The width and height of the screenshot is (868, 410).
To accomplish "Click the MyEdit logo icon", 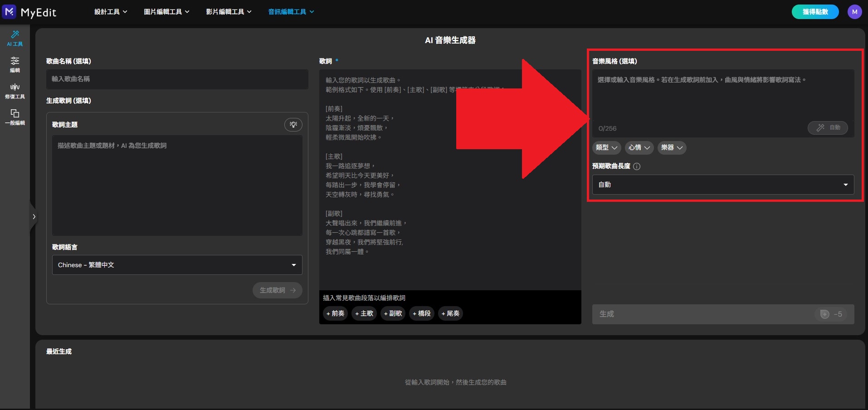I will click(x=10, y=12).
